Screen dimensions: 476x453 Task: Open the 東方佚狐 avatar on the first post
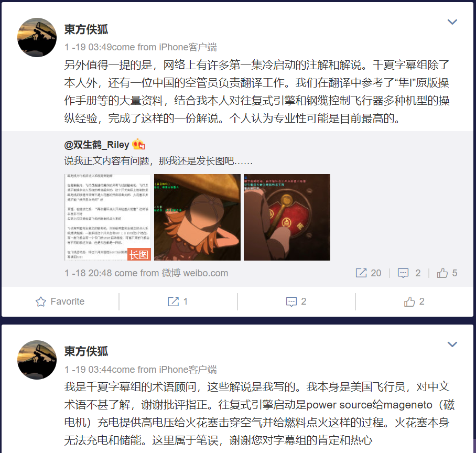click(37, 37)
